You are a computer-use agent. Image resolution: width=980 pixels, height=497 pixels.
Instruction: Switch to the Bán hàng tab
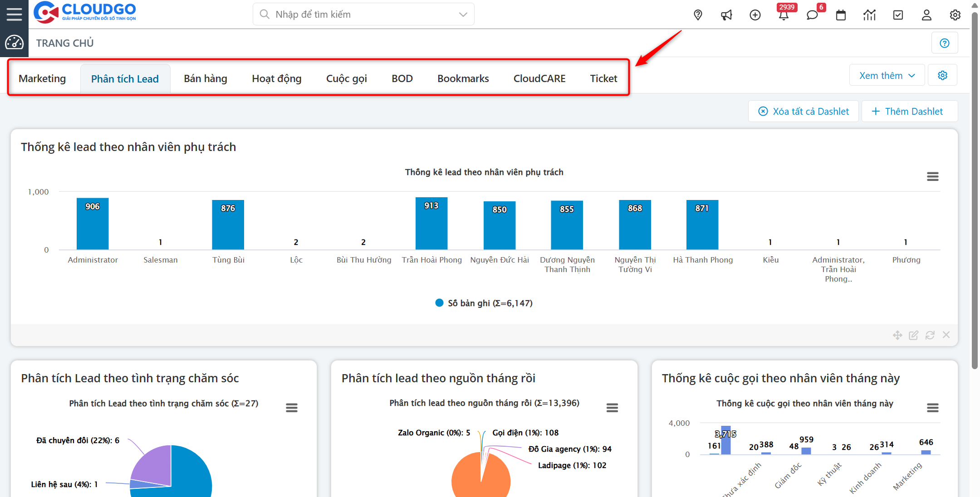206,78
